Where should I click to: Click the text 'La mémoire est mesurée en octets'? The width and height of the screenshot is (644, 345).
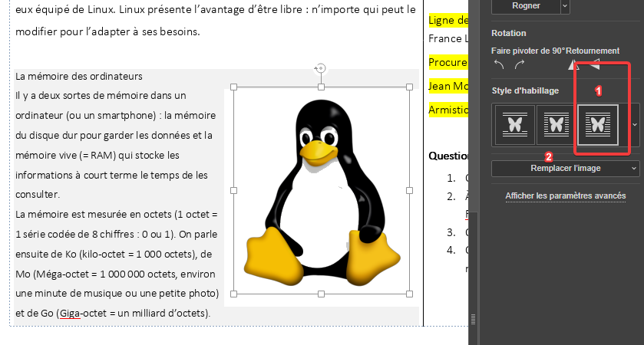[94, 215]
